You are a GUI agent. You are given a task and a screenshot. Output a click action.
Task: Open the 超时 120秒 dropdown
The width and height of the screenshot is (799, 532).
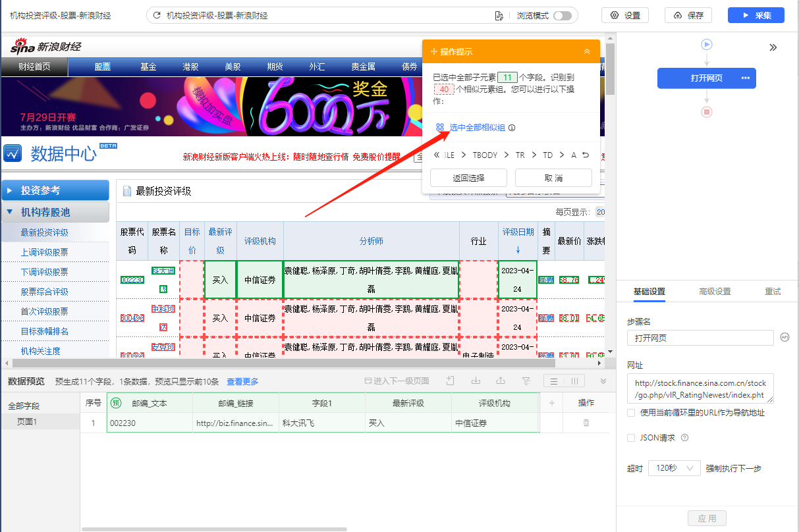675,468
